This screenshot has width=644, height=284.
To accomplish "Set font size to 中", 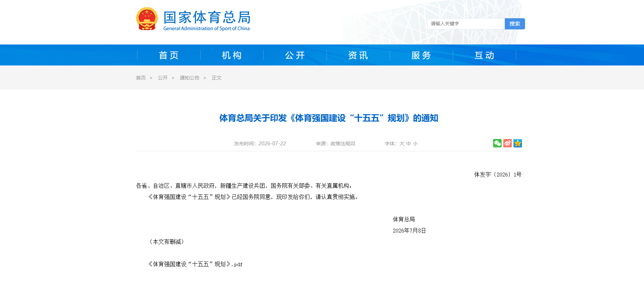I will click(409, 144).
